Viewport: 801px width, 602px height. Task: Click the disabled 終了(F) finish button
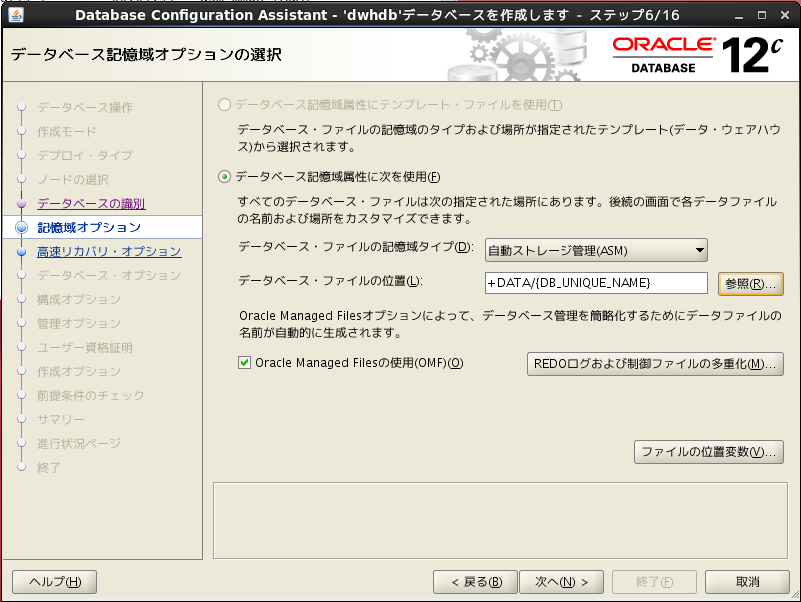[x=654, y=582]
